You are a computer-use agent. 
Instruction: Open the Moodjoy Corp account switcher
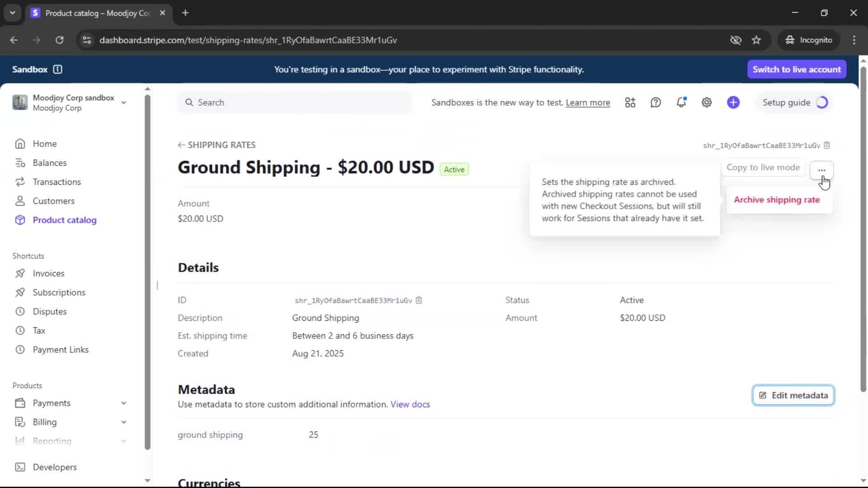[x=70, y=103]
